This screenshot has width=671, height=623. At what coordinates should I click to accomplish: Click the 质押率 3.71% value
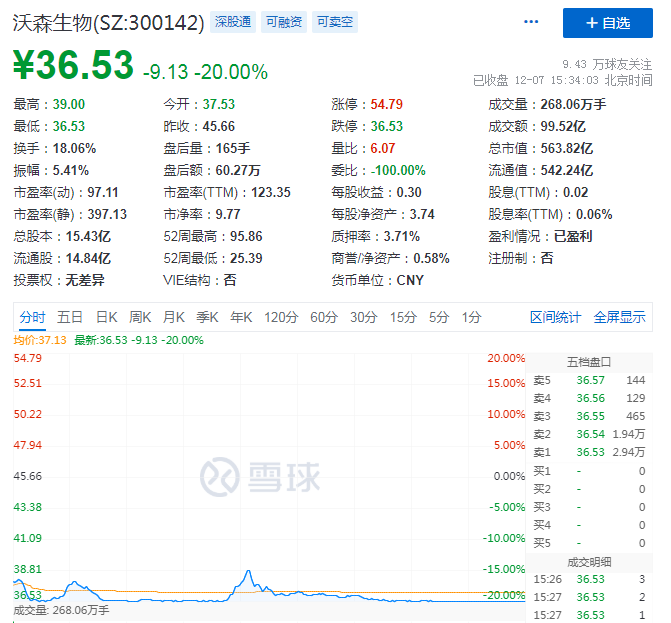[x=401, y=236]
